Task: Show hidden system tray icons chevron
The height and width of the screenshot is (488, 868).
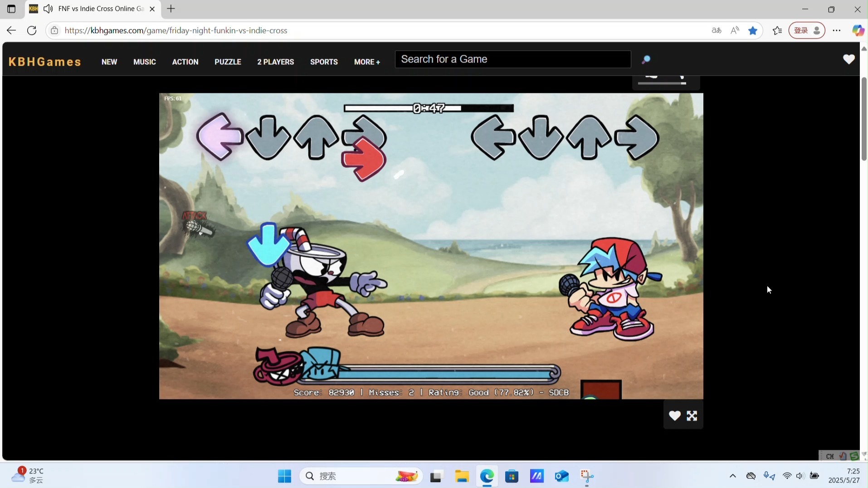Action: point(732,476)
